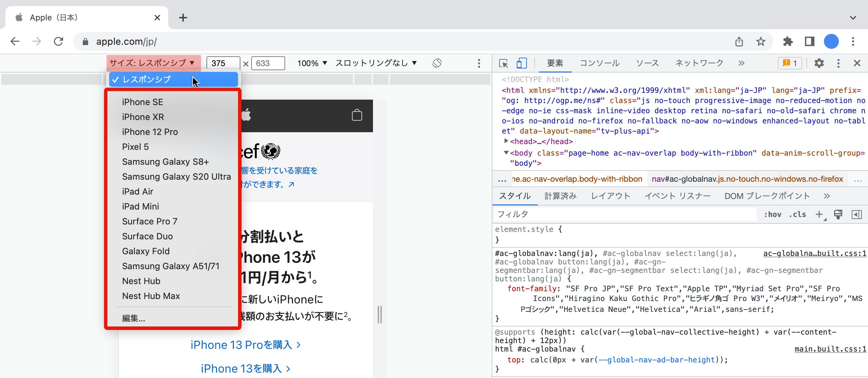Open the throttling dropdown スロットリングなし
The height and width of the screenshot is (378, 868).
point(376,63)
